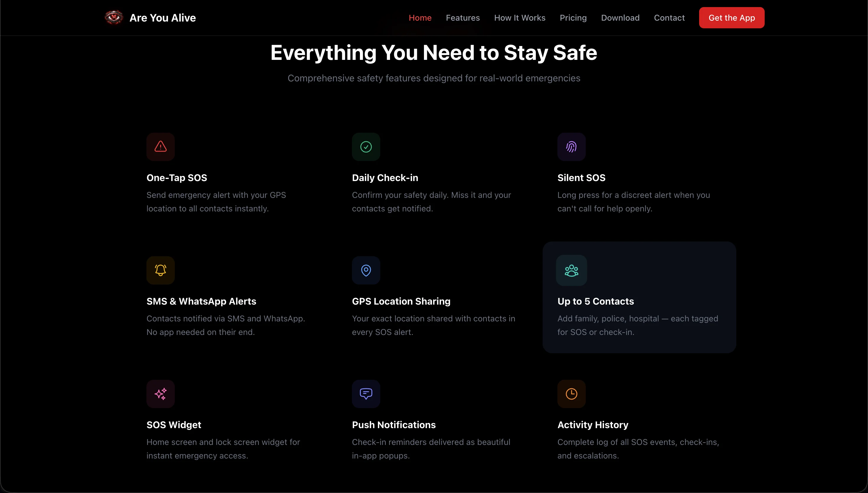The width and height of the screenshot is (868, 493).
Task: Click the heading Everything You Need to Stay Safe
Action: click(433, 52)
